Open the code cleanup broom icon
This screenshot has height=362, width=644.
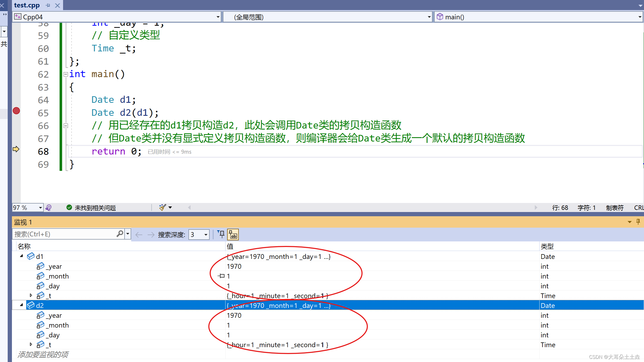[x=162, y=208]
